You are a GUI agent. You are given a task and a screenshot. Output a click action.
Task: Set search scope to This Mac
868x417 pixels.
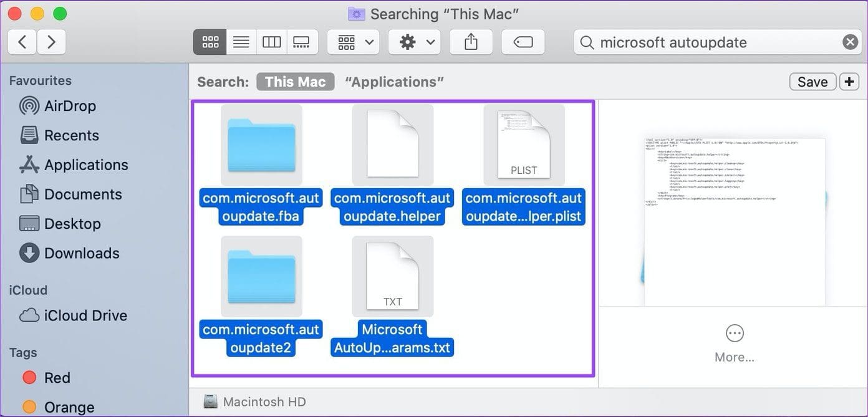point(295,82)
